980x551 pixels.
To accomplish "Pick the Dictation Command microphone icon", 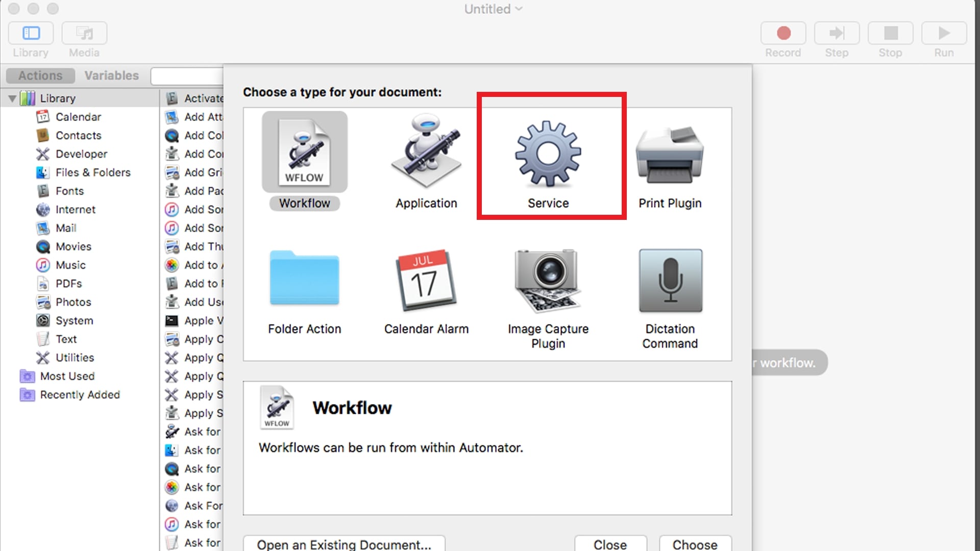I will tap(670, 281).
